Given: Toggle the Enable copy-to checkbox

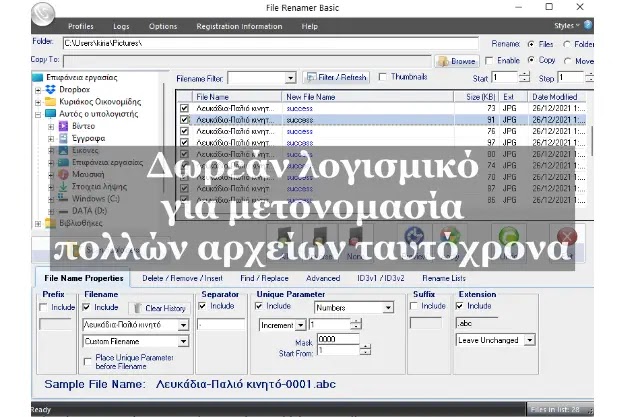Looking at the screenshot, I should (x=489, y=61).
